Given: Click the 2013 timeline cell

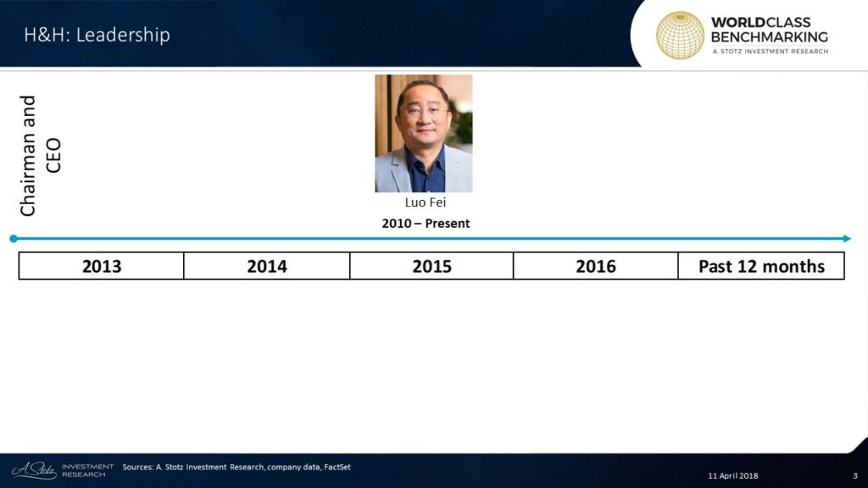Looking at the screenshot, I should tap(102, 266).
